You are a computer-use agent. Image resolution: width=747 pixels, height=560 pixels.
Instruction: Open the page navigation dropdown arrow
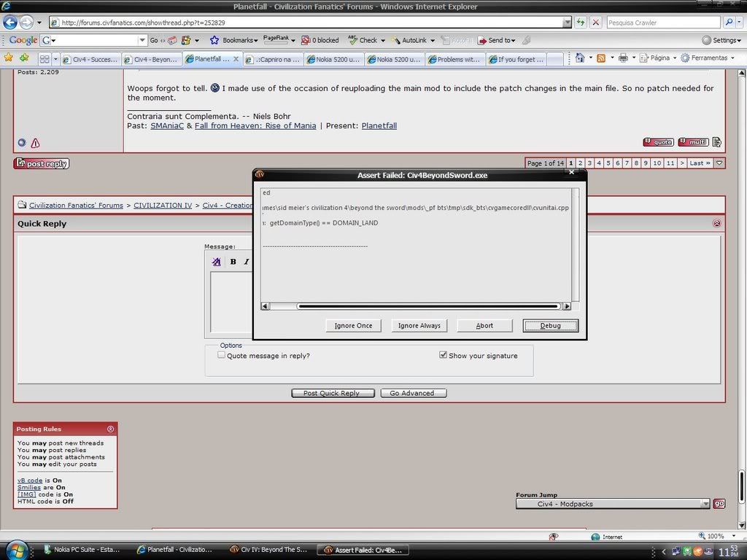tap(719, 163)
